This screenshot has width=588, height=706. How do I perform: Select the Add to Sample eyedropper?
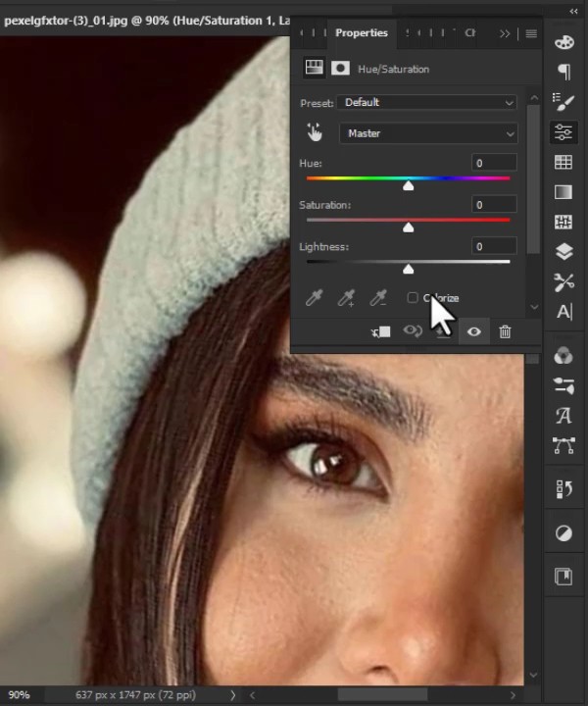(346, 298)
